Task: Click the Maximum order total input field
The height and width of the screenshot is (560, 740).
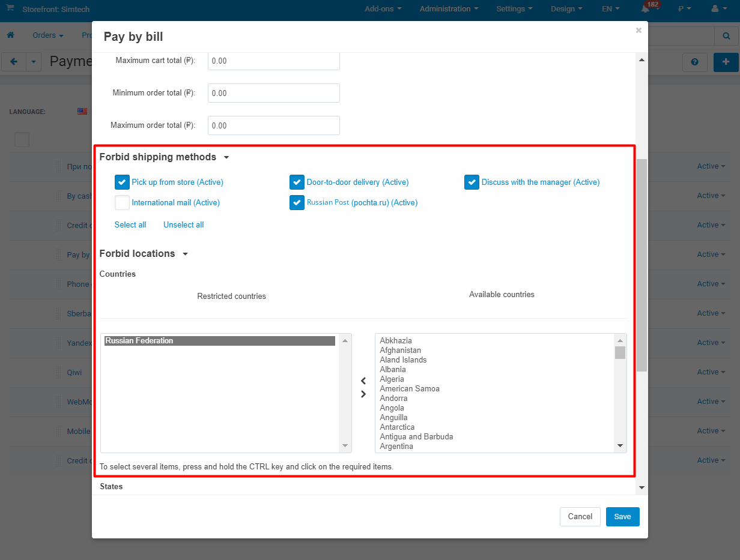Action: 274,125
